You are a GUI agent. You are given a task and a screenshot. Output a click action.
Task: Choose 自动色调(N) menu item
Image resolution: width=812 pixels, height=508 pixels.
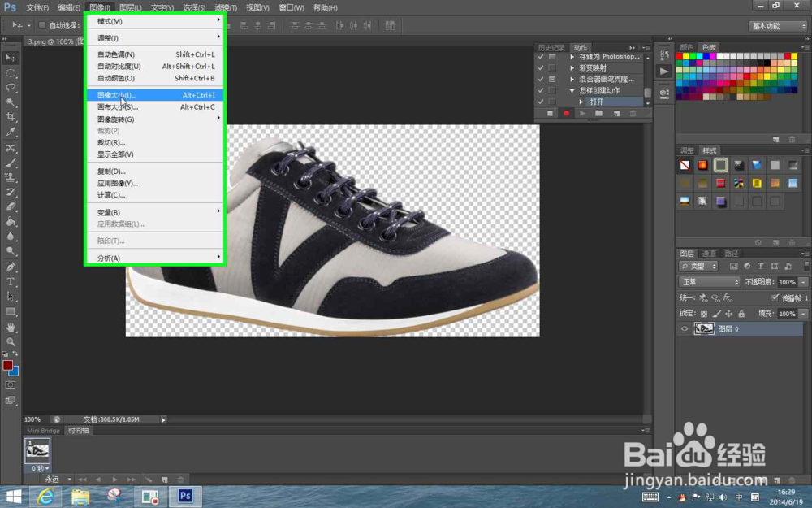pyautogui.click(x=155, y=54)
